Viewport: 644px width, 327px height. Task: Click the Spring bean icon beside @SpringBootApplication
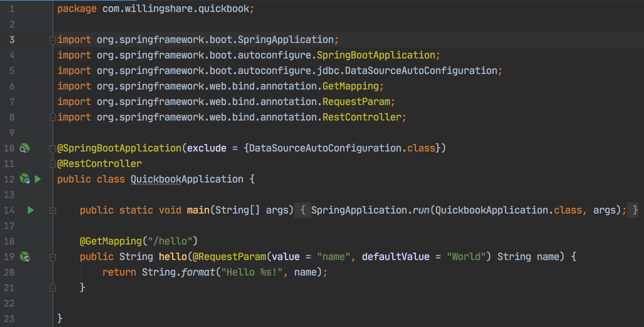(24, 148)
